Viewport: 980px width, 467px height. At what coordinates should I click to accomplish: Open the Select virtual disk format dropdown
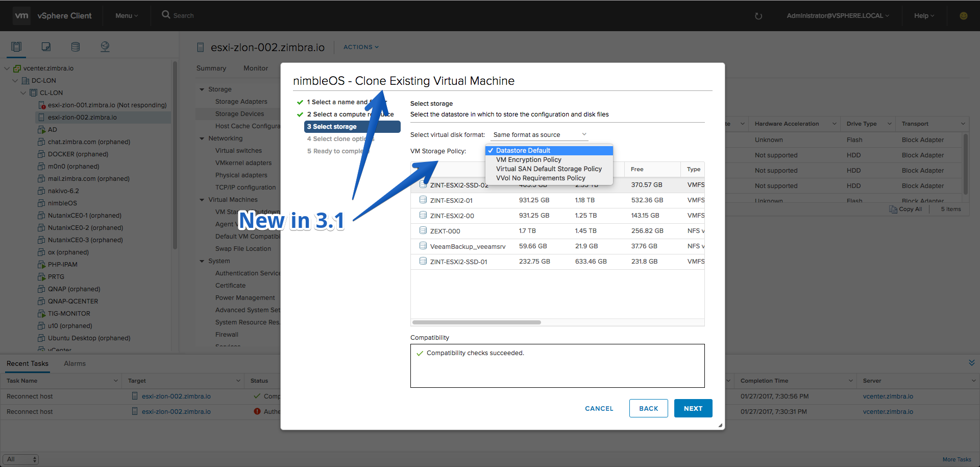coord(540,135)
